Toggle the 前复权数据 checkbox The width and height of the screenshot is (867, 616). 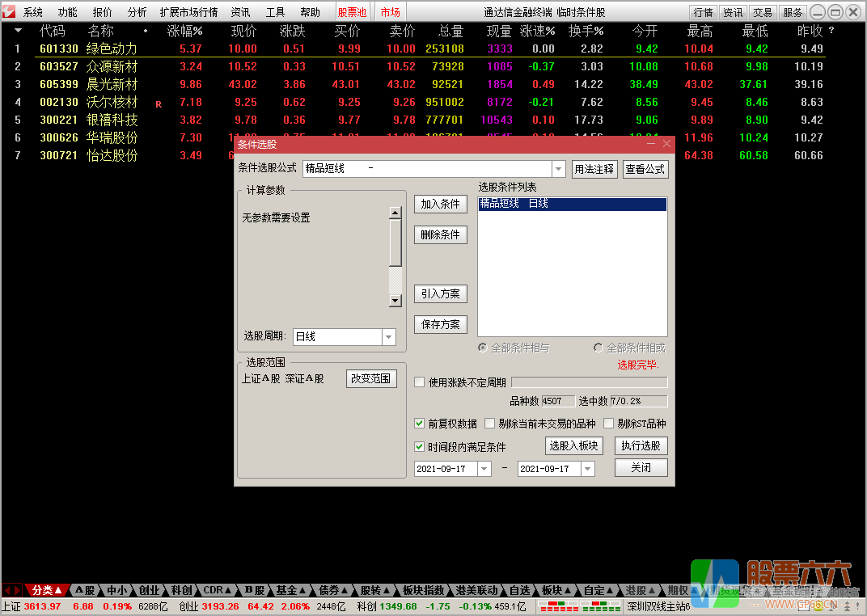(420, 423)
